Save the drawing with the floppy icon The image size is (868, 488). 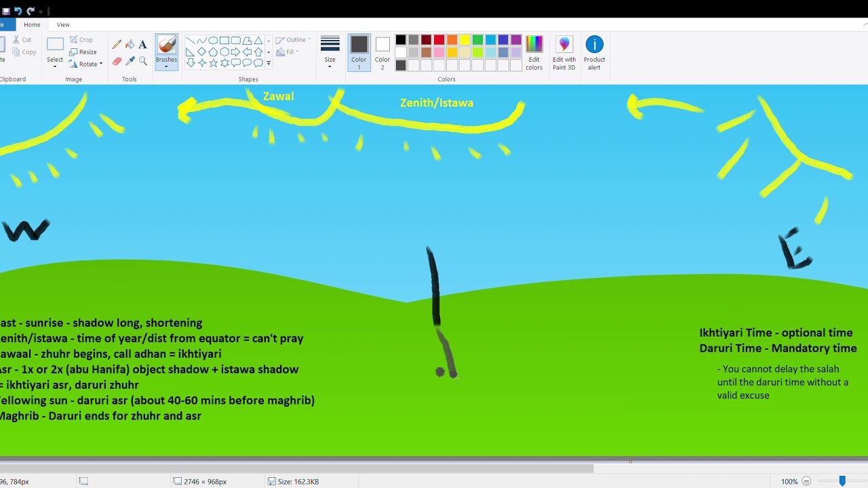click(6, 11)
